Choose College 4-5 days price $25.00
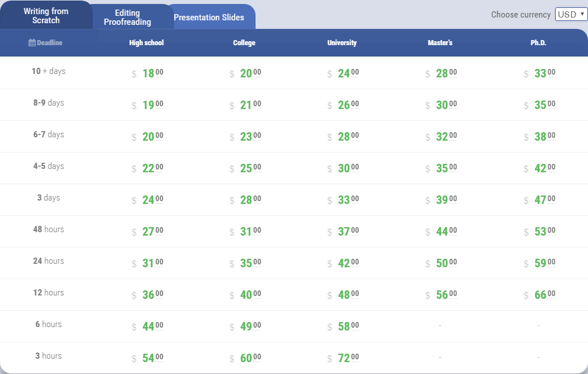Image resolution: width=588 pixels, height=374 pixels. [245, 168]
